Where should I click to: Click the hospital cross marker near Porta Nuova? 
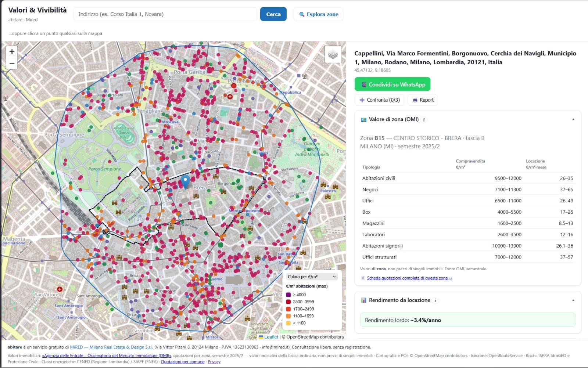pyautogui.click(x=230, y=97)
